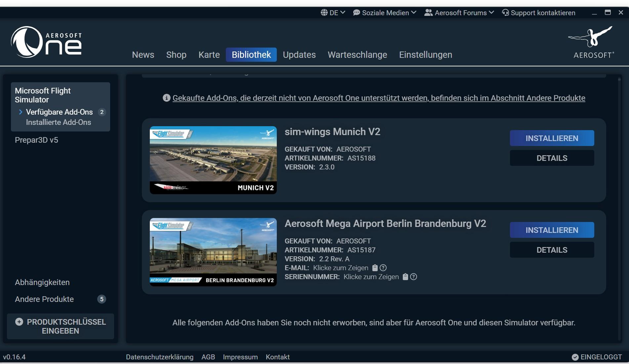This screenshot has width=629, height=364.
Task: Select the Bibliothek tab
Action: click(251, 55)
